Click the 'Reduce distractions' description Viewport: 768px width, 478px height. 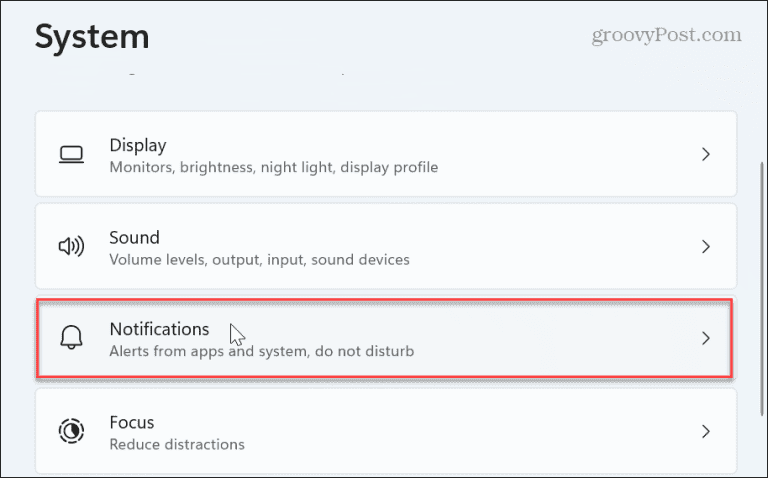(x=177, y=444)
